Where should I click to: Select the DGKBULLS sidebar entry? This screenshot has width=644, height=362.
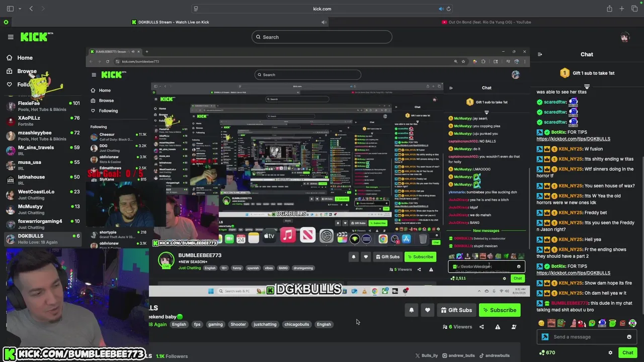[43, 239]
